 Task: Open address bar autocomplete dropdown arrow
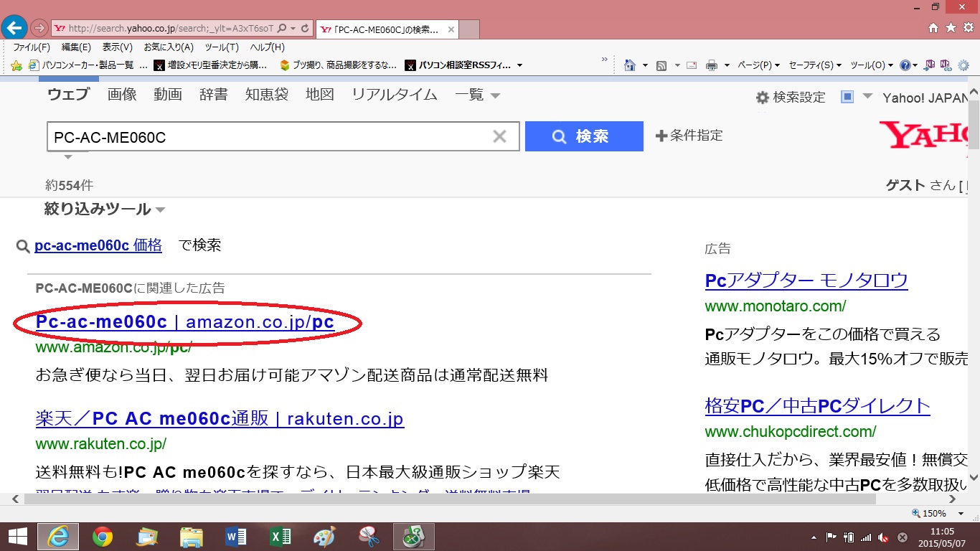tap(294, 29)
